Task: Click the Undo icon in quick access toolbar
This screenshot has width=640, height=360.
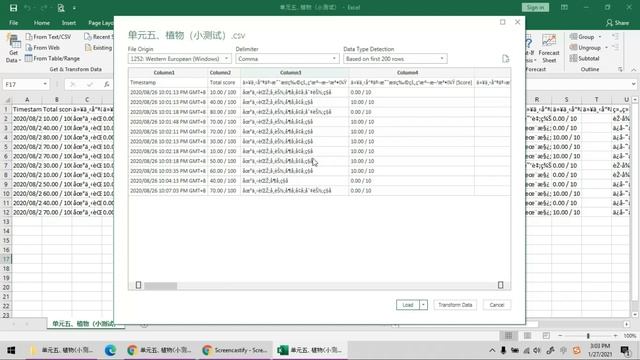Action: [x=28, y=8]
